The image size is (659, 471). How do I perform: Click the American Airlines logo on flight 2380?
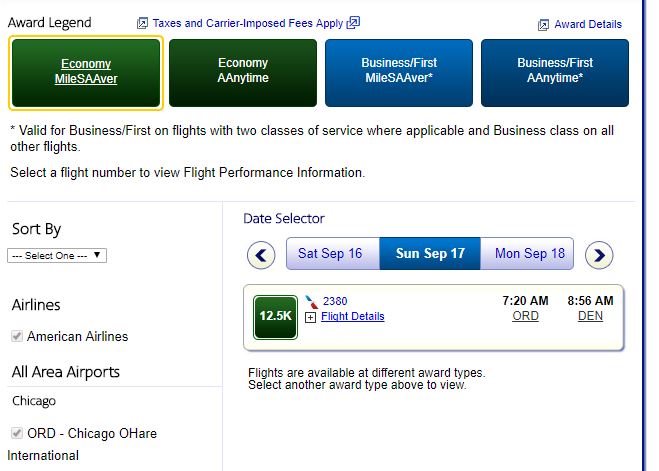click(x=310, y=301)
